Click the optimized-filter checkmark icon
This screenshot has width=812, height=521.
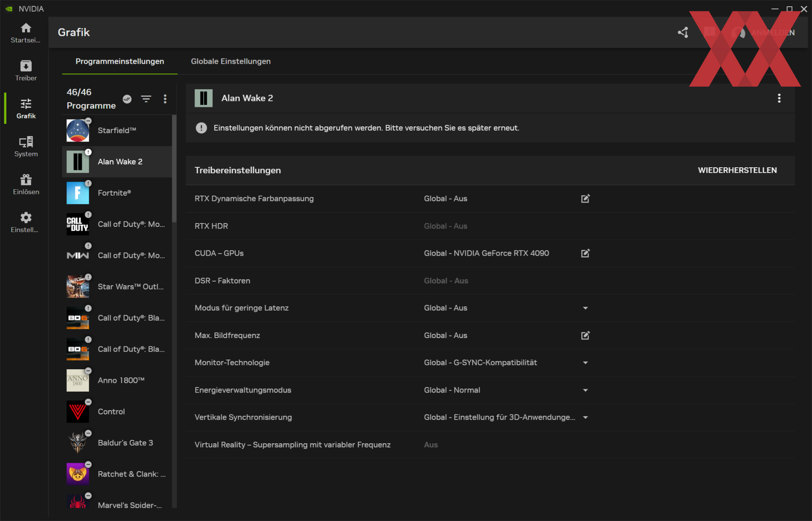coord(127,99)
